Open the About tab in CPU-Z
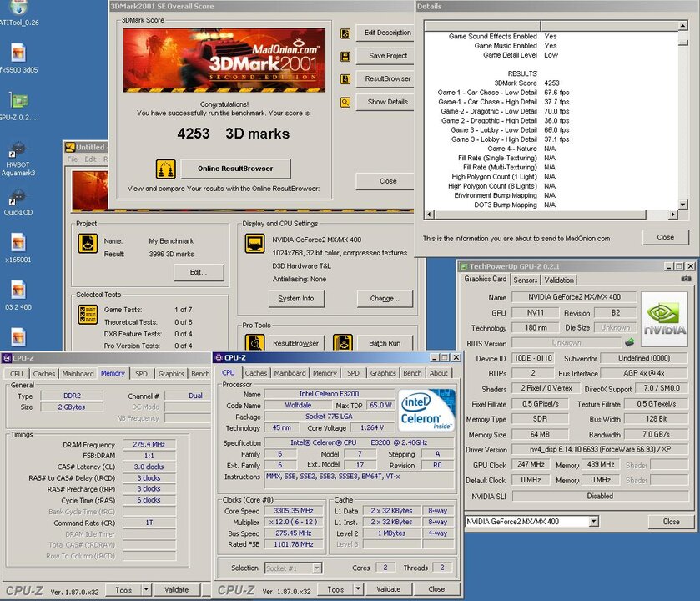 (438, 373)
